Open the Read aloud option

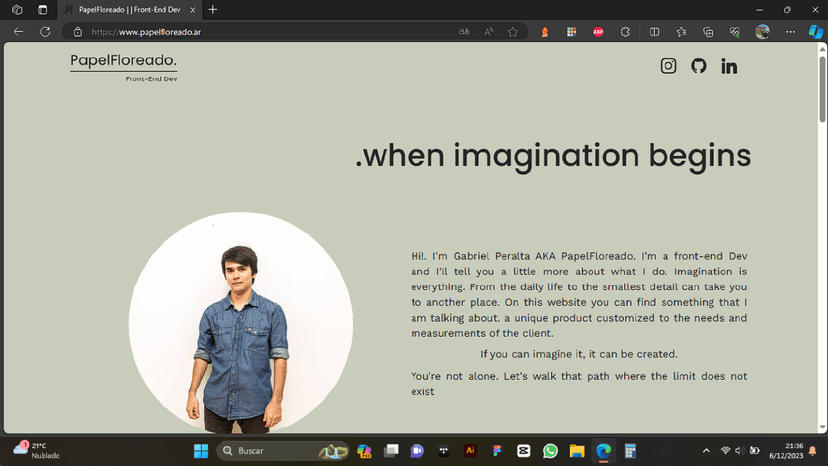coord(489,32)
